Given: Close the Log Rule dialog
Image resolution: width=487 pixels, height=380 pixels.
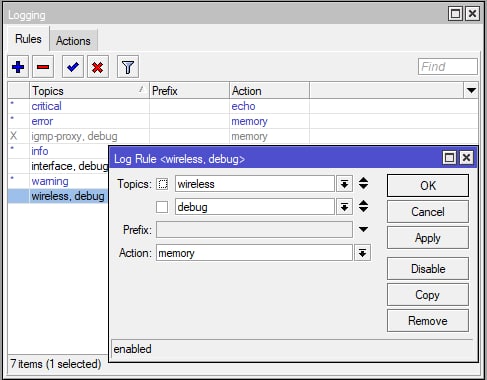Looking at the screenshot, I should click(x=466, y=157).
